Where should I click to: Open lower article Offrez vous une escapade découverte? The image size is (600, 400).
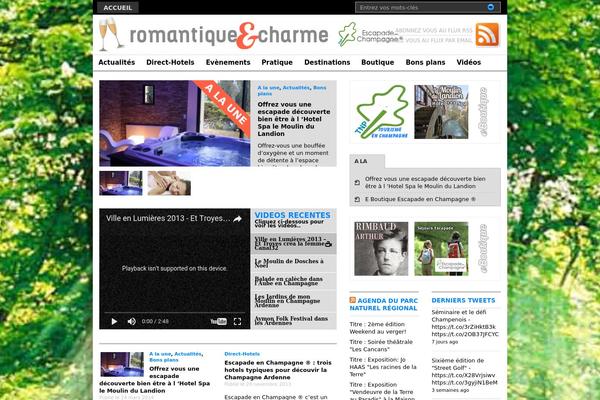pyautogui.click(x=155, y=380)
